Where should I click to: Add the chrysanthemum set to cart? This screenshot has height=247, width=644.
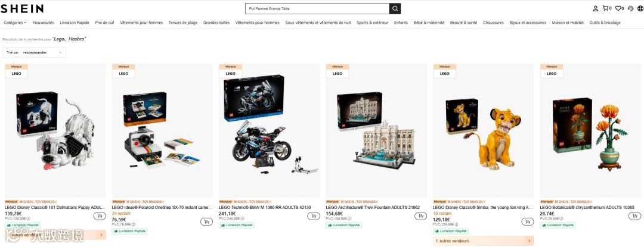click(x=634, y=216)
